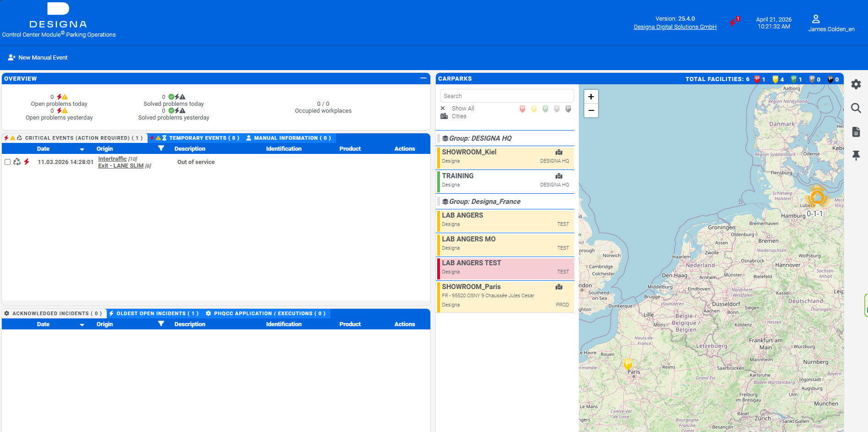The height and width of the screenshot is (432, 868).
Task: Open the Origin filter in the incidents table
Action: click(161, 324)
